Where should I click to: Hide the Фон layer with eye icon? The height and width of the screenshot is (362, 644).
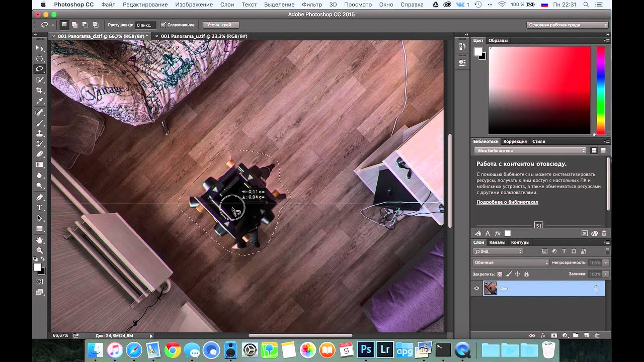pos(476,288)
